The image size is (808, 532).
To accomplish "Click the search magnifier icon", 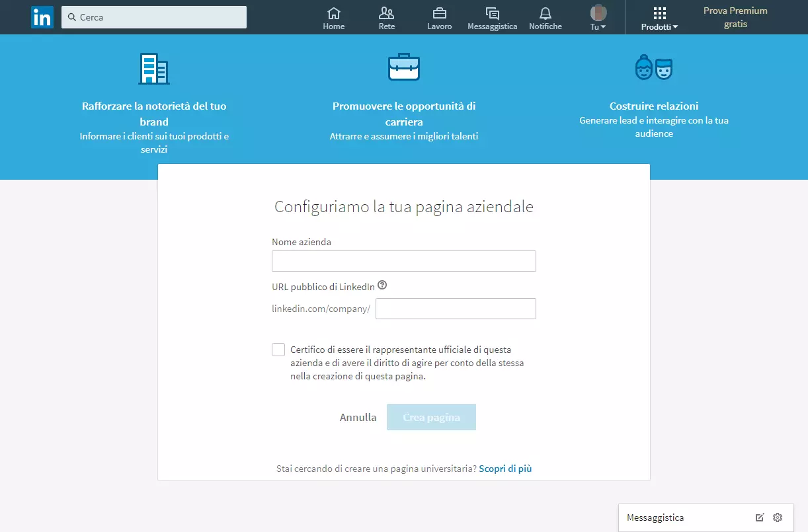I will click(x=72, y=17).
